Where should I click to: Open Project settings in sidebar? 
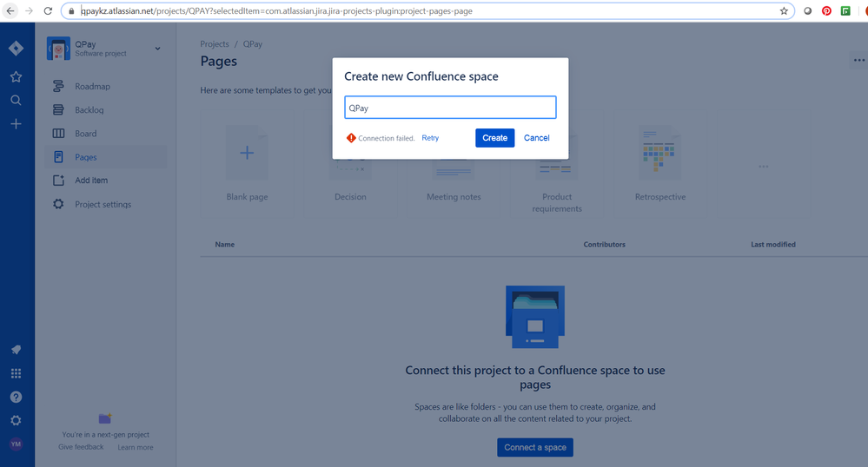click(105, 204)
